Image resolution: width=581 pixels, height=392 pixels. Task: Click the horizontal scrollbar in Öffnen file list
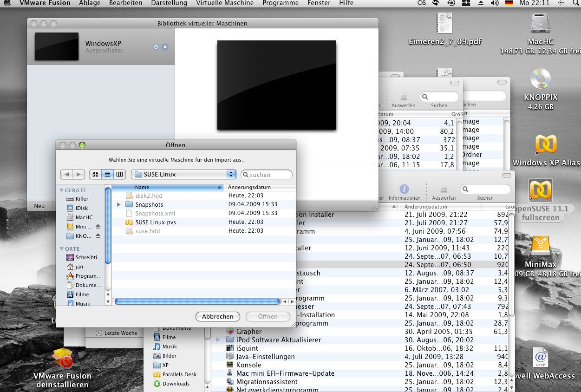tap(197, 301)
